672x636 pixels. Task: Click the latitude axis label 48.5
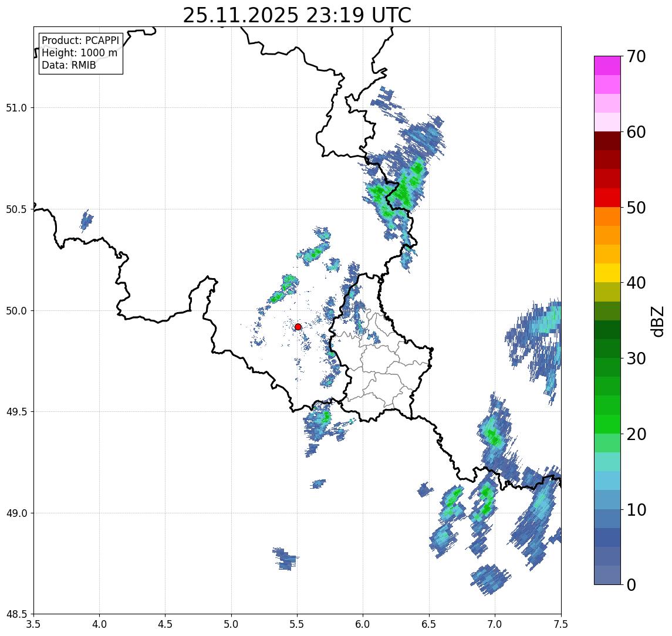click(x=16, y=614)
